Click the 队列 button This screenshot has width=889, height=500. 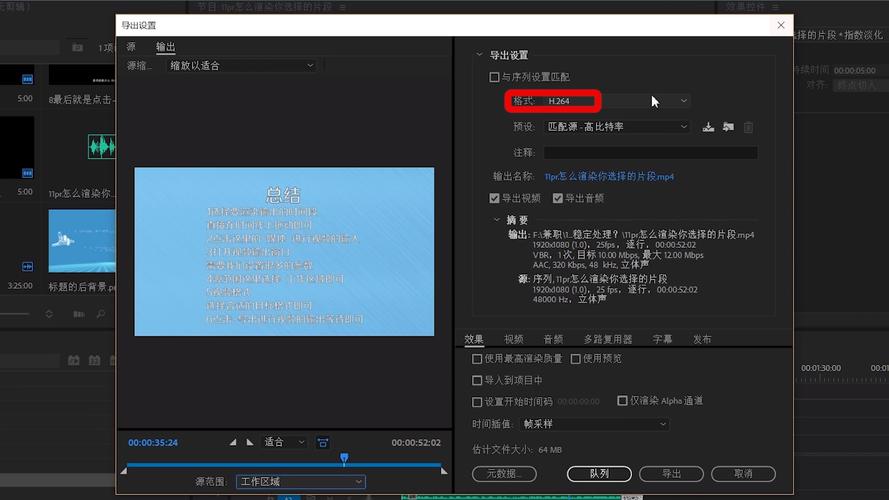[x=599, y=473]
